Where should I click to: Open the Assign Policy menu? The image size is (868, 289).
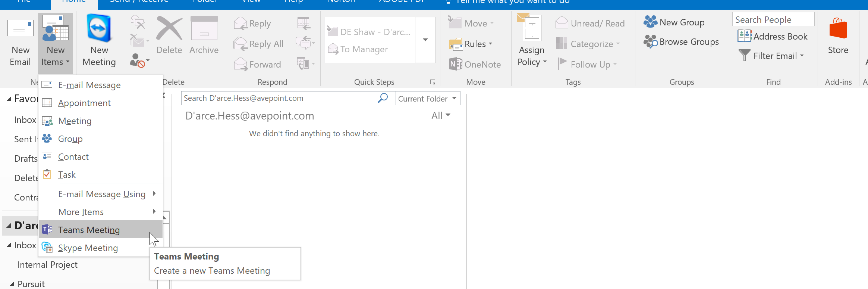tap(532, 41)
